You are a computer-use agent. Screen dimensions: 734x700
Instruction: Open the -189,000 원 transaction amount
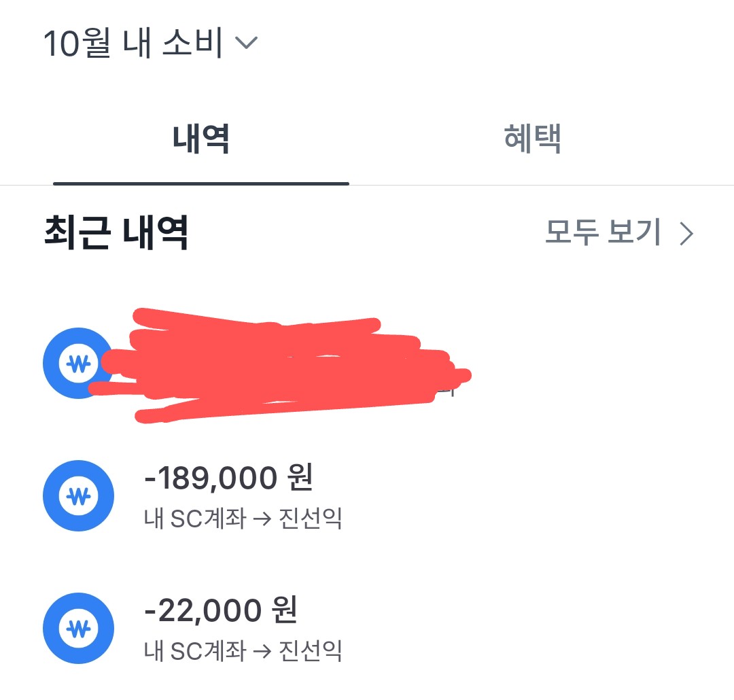point(228,478)
